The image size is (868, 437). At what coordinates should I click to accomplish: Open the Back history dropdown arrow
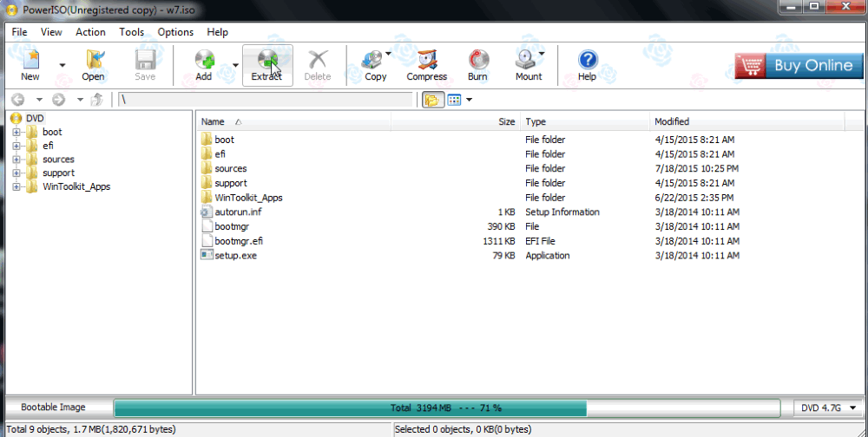[x=39, y=100]
